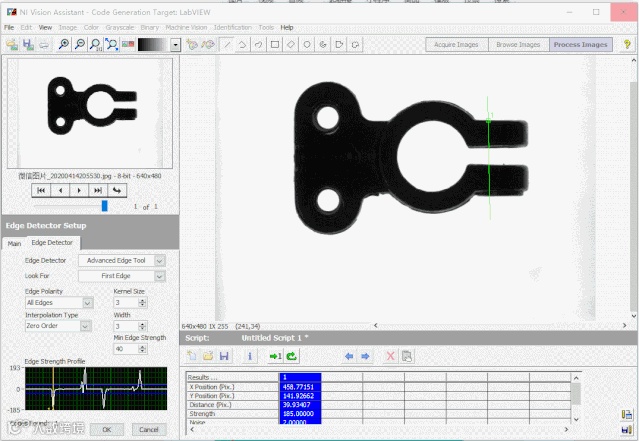Create a new script icon
The image size is (639, 441).
[192, 356]
